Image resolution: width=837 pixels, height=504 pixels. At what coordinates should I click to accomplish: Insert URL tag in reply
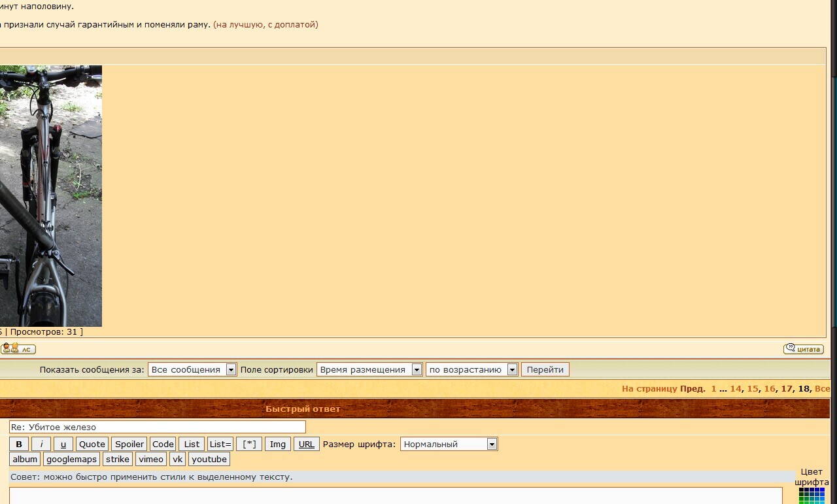point(306,444)
